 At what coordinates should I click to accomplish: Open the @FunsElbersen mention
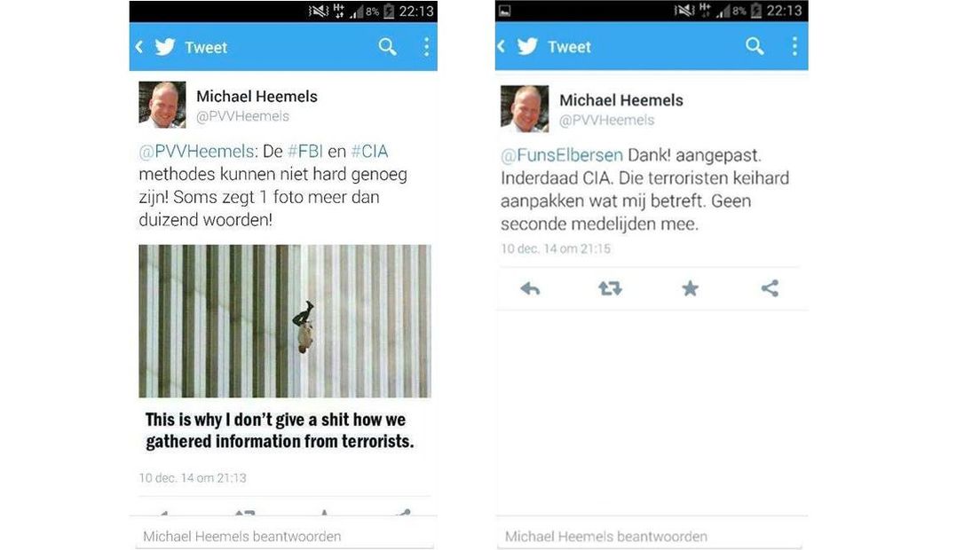(562, 155)
